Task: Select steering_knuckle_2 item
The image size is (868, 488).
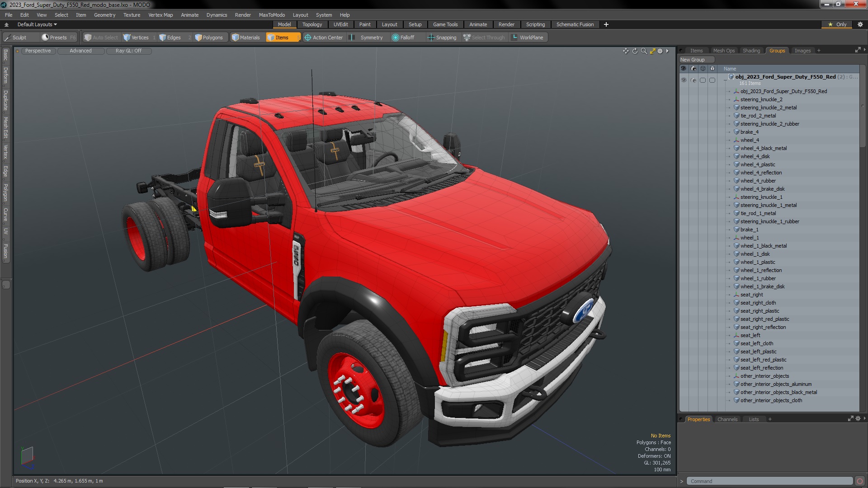Action: [761, 99]
